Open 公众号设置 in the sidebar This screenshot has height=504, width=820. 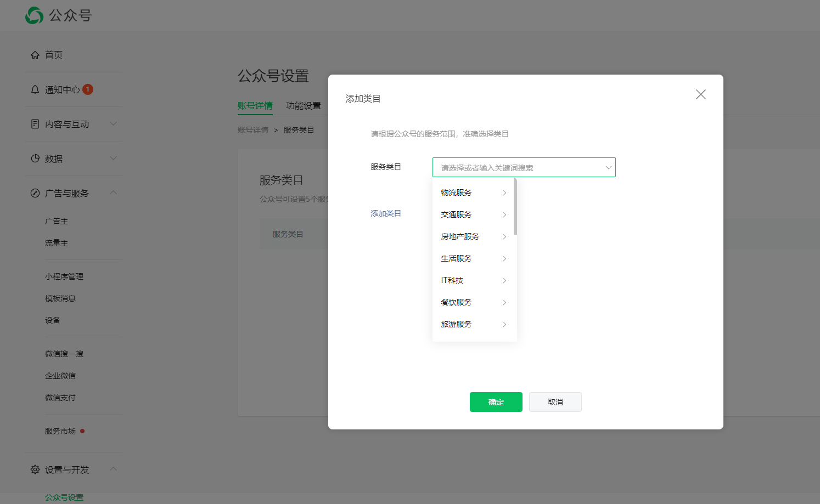tap(64, 497)
